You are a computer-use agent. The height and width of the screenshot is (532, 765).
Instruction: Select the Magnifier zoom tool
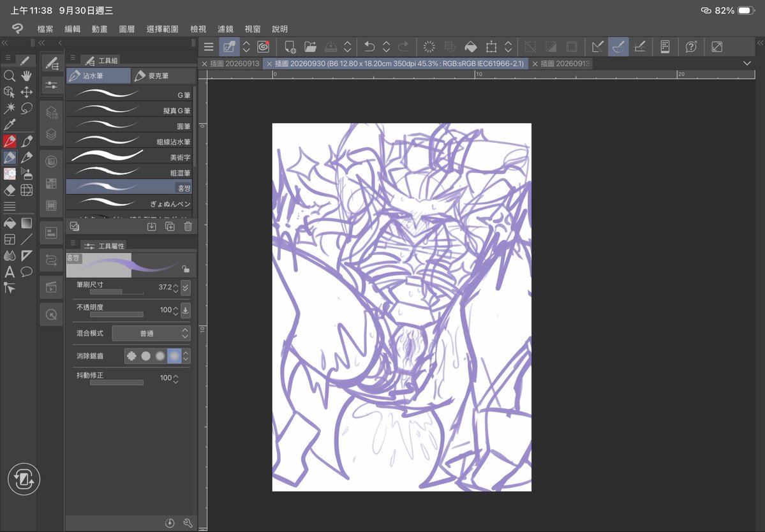(10, 75)
